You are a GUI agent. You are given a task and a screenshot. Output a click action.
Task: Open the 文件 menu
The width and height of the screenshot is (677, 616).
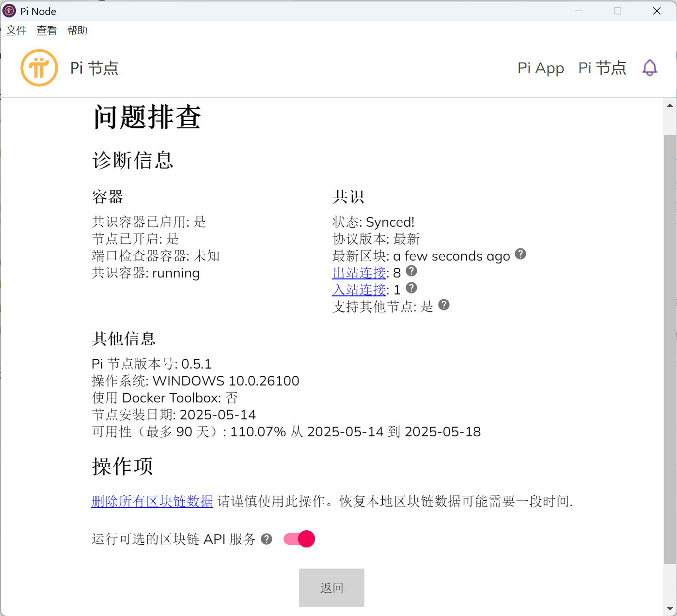(16, 31)
